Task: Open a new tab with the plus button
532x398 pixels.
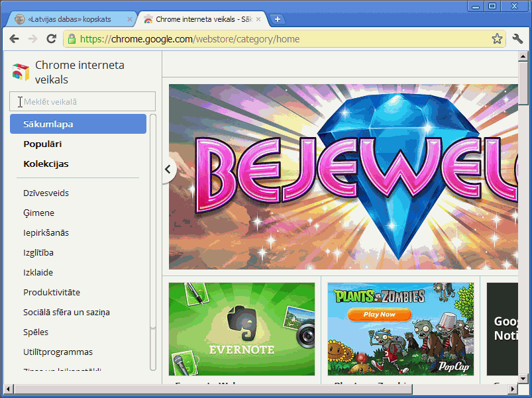Action: point(277,19)
